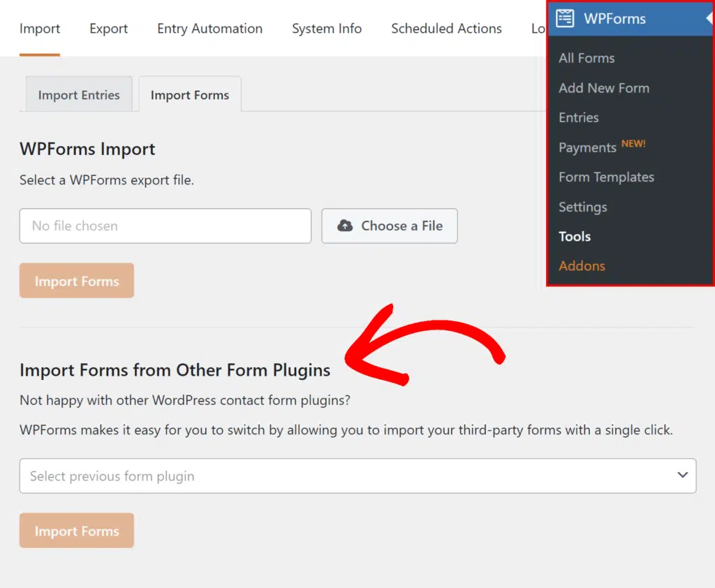The width and height of the screenshot is (715, 588).
Task: Click Import Forms button below plugin dropdown
Action: tap(77, 531)
